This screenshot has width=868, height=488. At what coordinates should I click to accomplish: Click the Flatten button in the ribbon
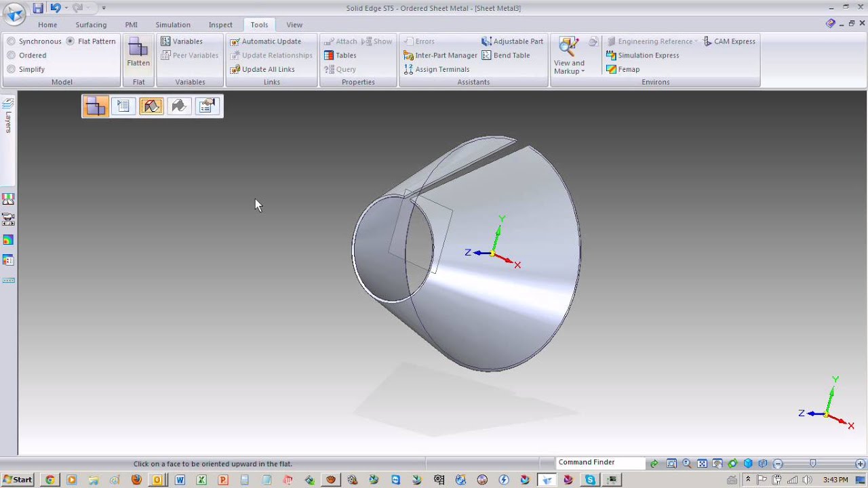138,53
